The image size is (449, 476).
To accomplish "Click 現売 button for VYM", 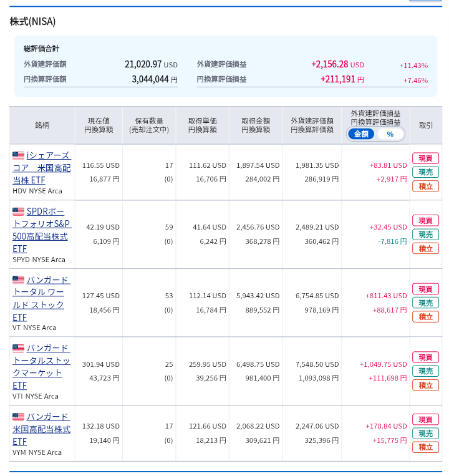I will [x=425, y=434].
